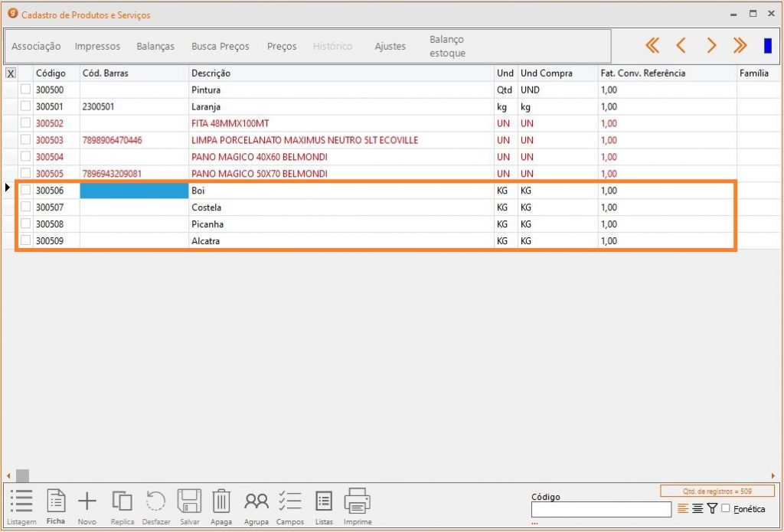Check the box for product 300500
This screenshot has height=532, width=784.
click(25, 90)
